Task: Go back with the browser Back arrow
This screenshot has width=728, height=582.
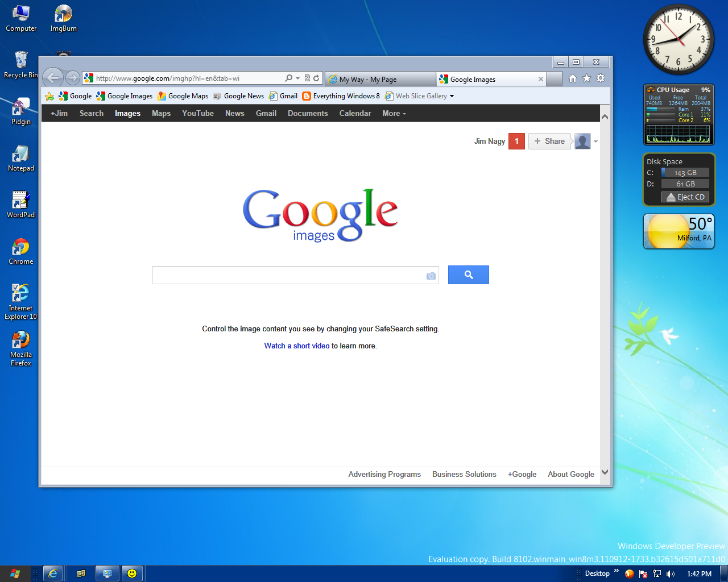Action: click(53, 77)
